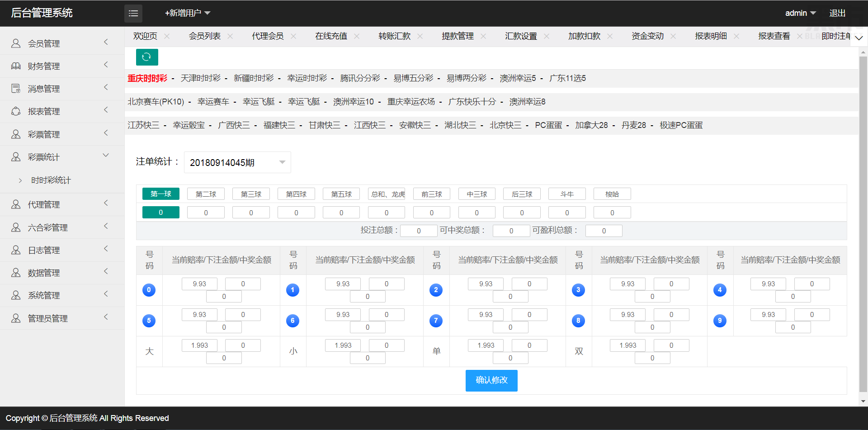
Task: Click the 报表管理 icon
Action: 16,111
